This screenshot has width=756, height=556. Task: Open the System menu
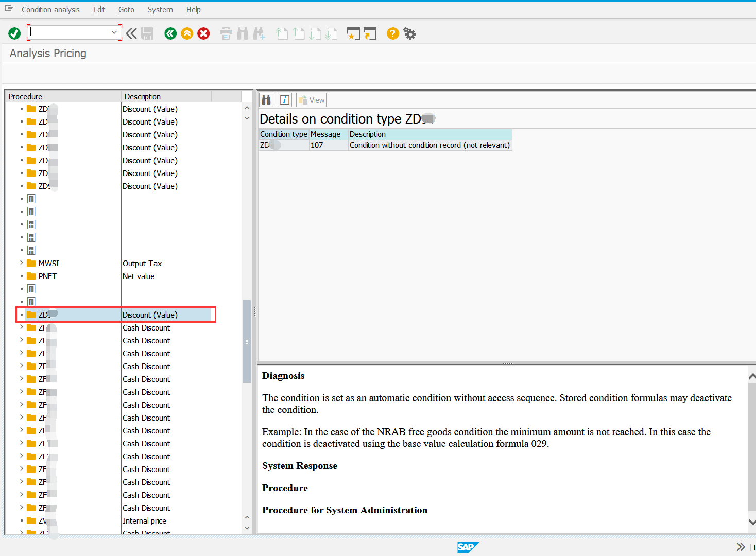160,10
